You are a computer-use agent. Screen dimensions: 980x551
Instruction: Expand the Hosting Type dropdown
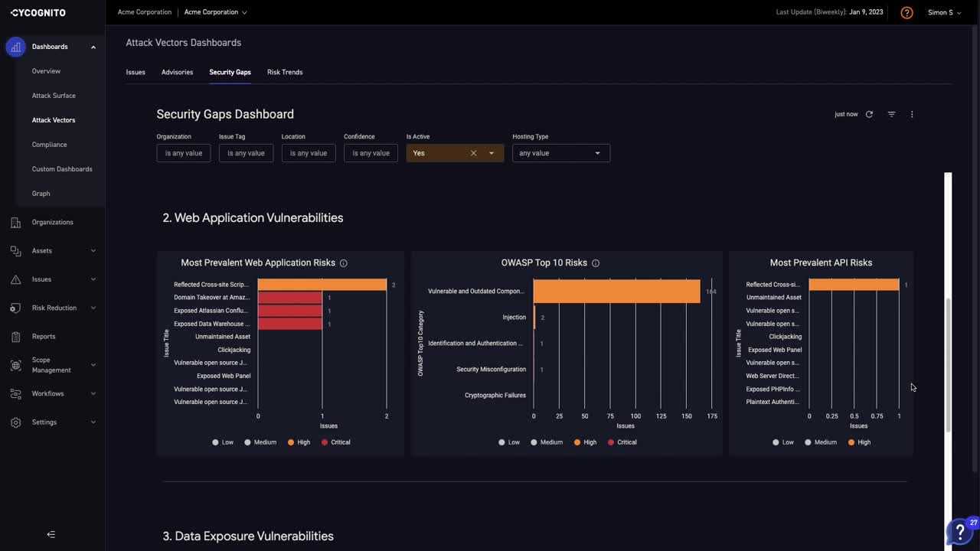(597, 153)
